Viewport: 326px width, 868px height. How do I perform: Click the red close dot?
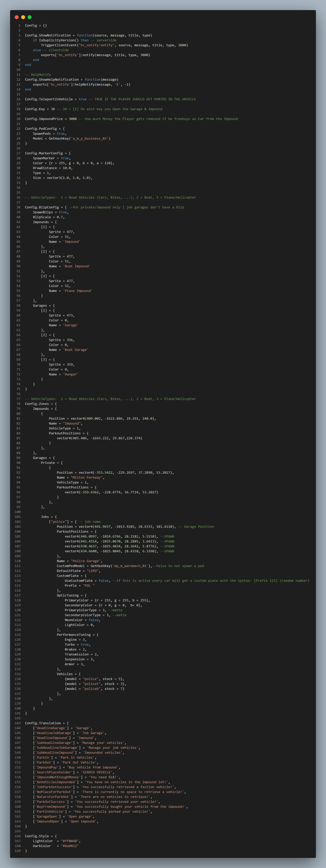(17, 17)
